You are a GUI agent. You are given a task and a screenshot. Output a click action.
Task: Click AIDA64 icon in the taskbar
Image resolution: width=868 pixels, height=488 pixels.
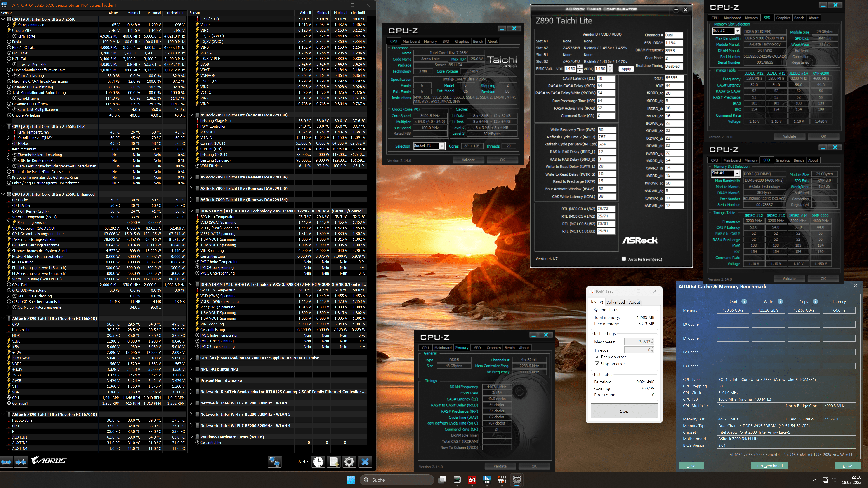(x=472, y=480)
